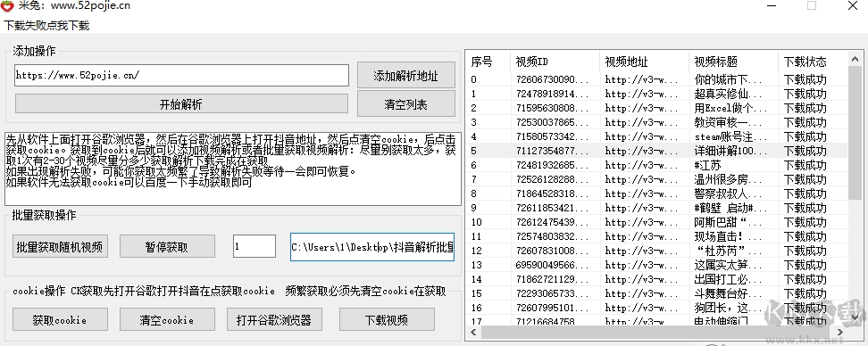Click the horizontal scrollbar left arrow

(473, 333)
